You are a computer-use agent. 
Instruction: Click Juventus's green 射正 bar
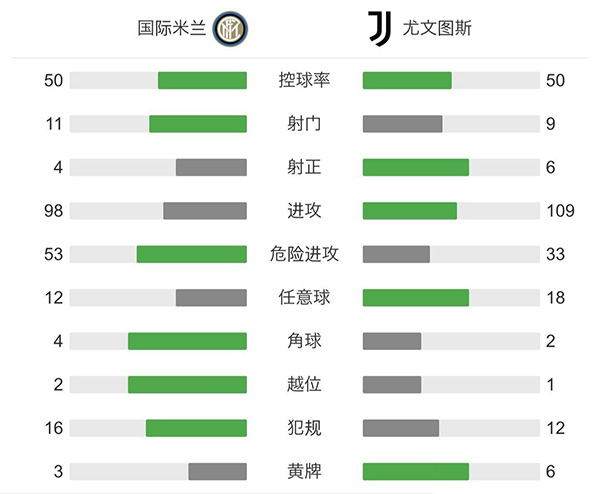(x=415, y=167)
